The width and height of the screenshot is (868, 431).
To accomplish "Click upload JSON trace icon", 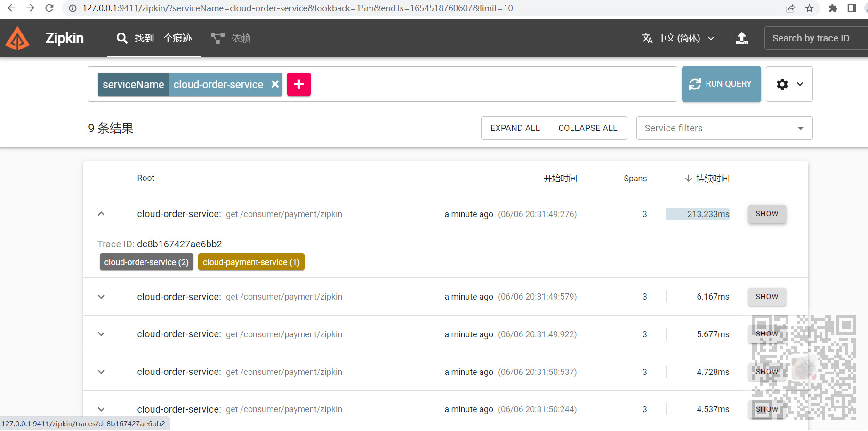I will point(742,38).
